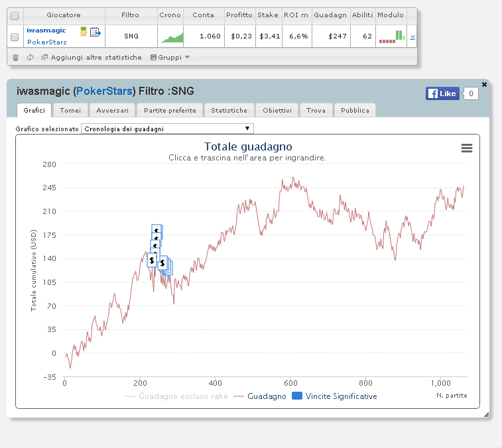Click the Facebook Like button
The width and height of the screenshot is (502, 448).
pyautogui.click(x=442, y=93)
